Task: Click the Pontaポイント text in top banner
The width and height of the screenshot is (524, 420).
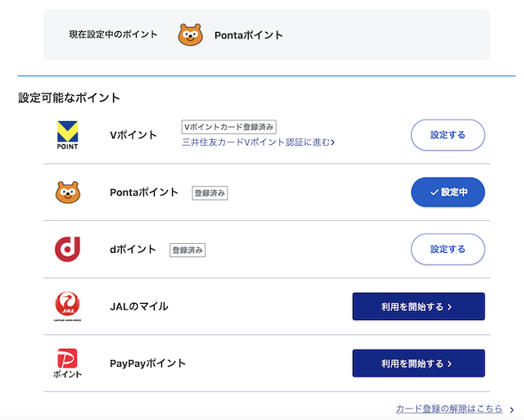Action: [x=249, y=35]
